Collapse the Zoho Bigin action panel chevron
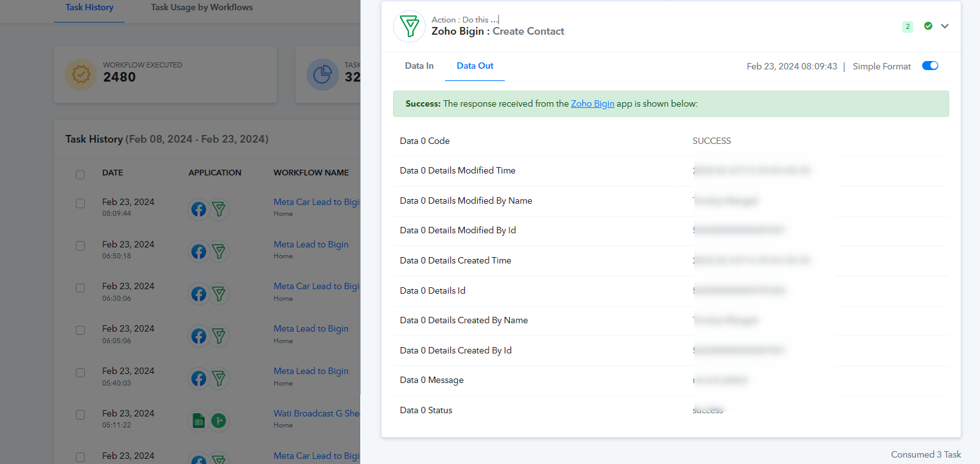Viewport: 980px width, 464px height. click(945, 26)
